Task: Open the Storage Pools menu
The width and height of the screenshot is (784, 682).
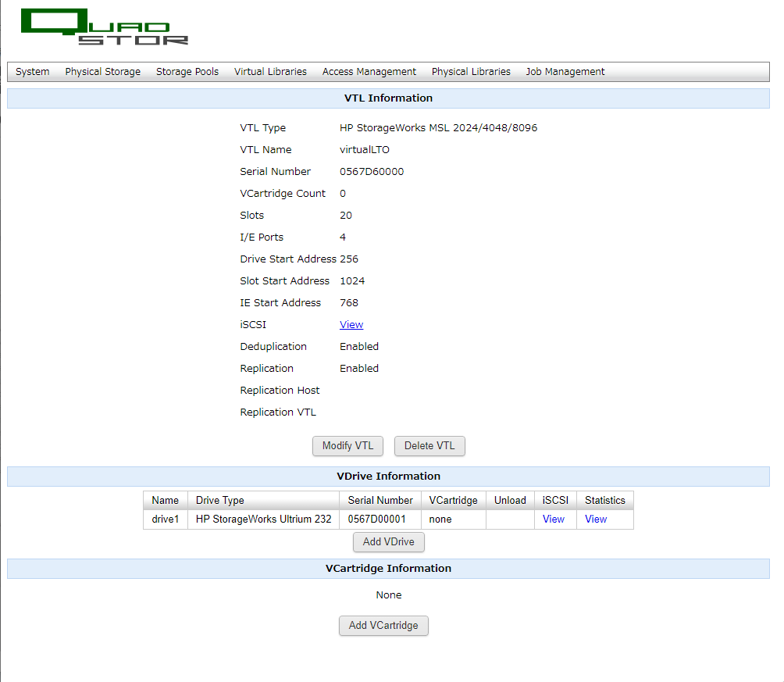Action: (x=187, y=72)
